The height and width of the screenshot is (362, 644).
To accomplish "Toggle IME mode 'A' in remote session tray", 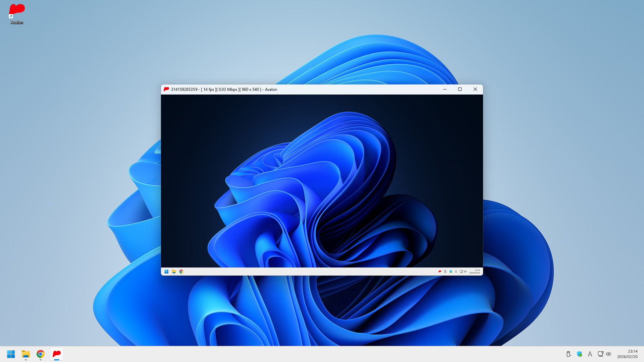I will (456, 271).
